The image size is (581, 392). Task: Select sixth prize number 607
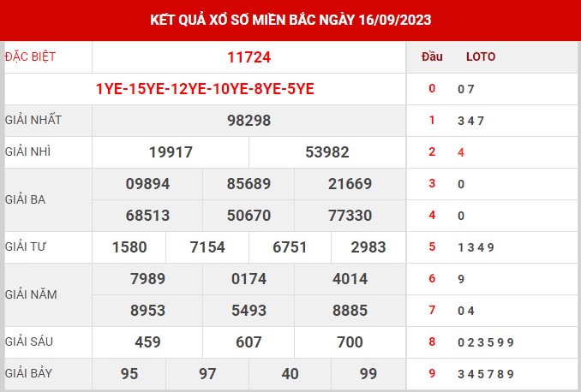coord(249,342)
